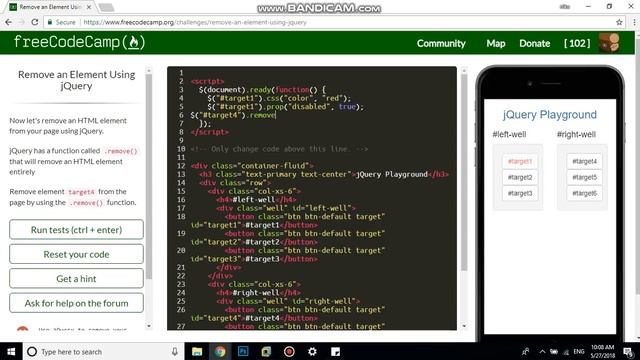Open Settings gear from the taskbar
This screenshot has width=640, height=360.
(312, 351)
